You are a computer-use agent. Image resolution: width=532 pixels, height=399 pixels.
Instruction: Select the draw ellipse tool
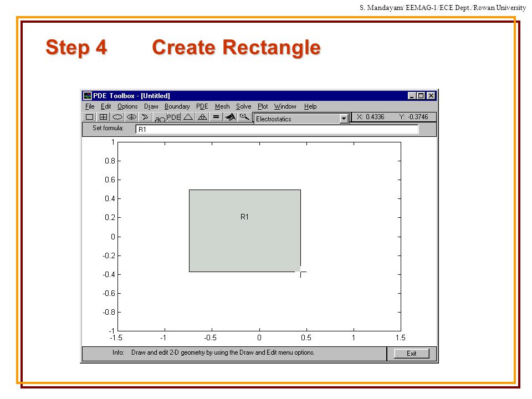(117, 117)
